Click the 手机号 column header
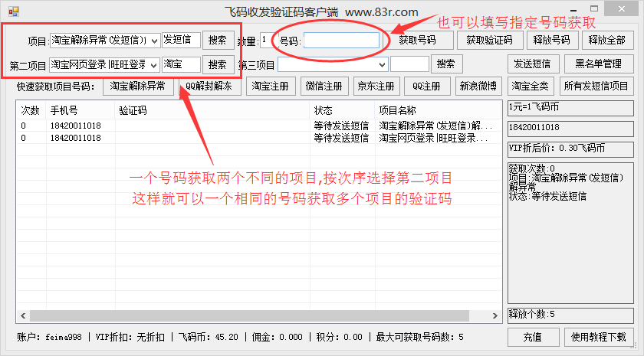Screen dimensions: 644x356 coord(64,110)
